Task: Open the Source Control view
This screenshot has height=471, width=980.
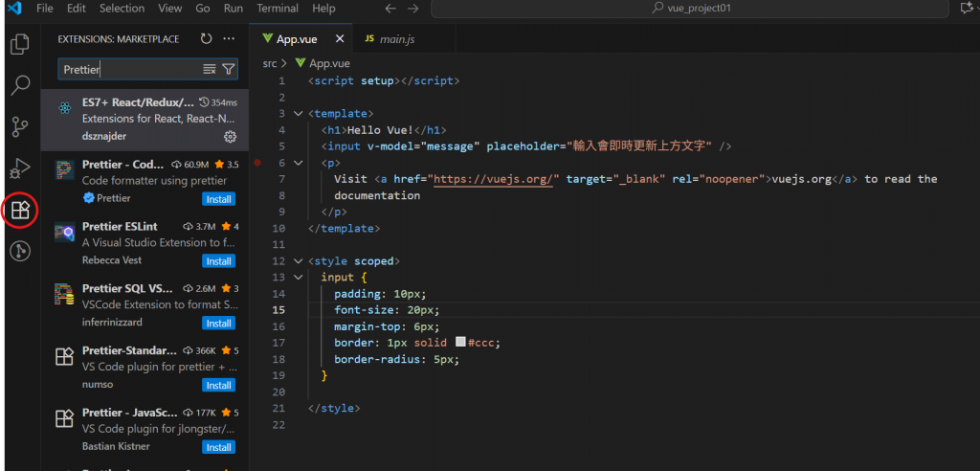Action: [20, 127]
